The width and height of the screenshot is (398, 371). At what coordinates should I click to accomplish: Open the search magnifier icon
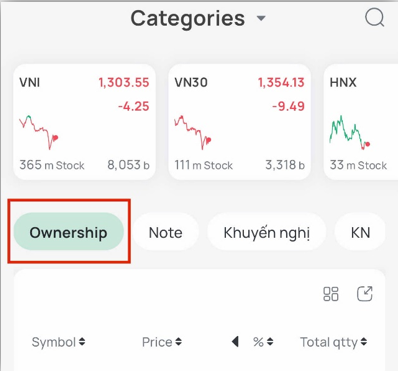[375, 17]
